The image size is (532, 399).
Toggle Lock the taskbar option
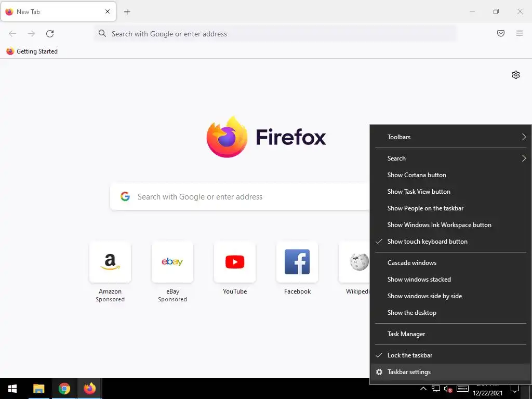pyautogui.click(x=450, y=355)
